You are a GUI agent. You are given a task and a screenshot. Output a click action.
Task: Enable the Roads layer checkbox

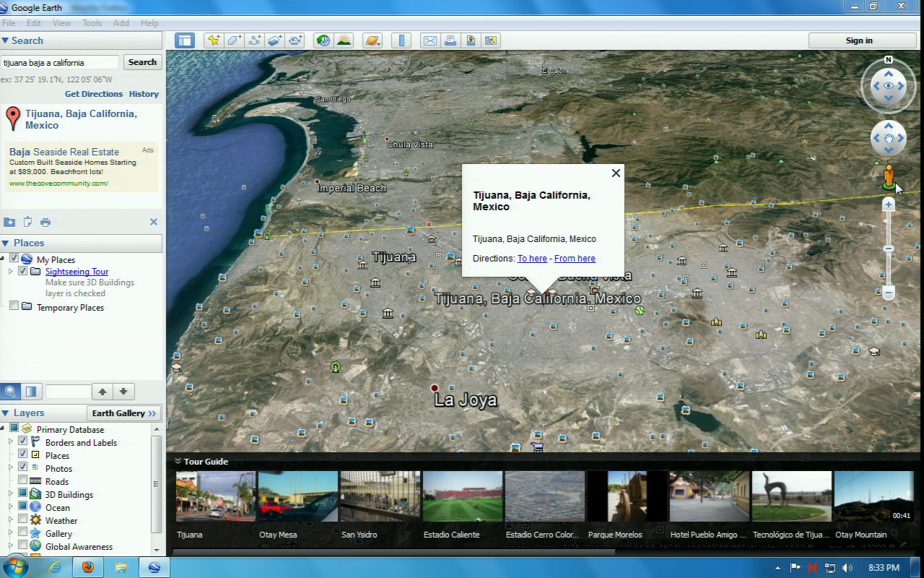(x=23, y=481)
